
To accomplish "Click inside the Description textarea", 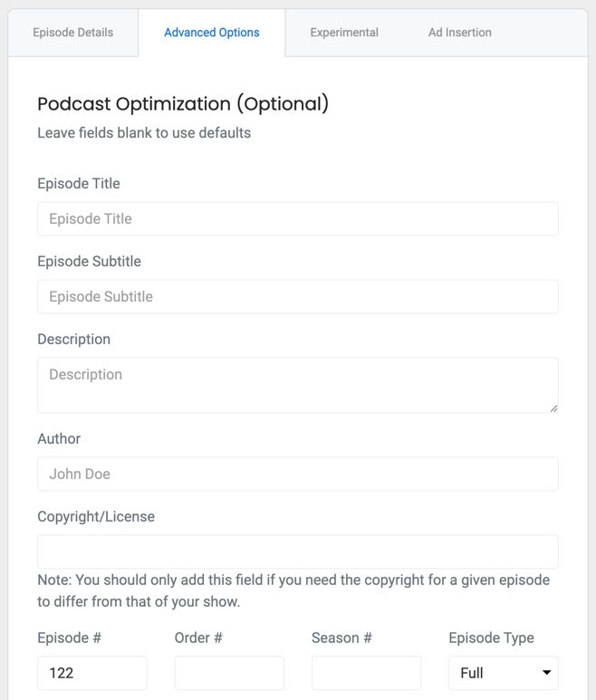I will [298, 385].
